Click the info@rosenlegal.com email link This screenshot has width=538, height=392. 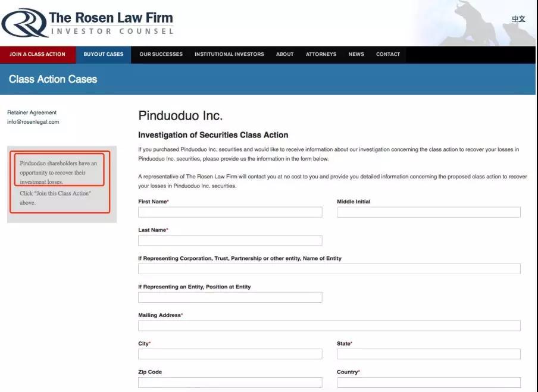(x=33, y=122)
